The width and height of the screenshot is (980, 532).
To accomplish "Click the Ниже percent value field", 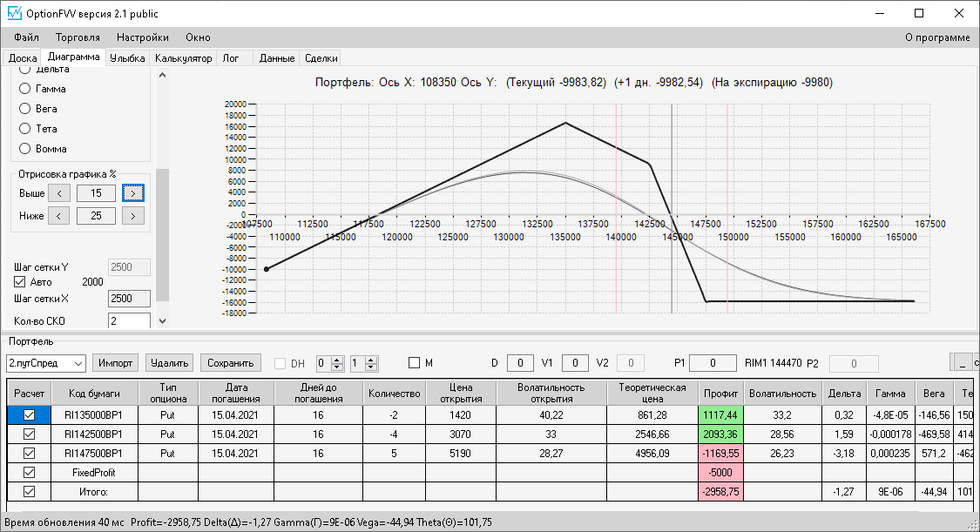I will pyautogui.click(x=96, y=216).
